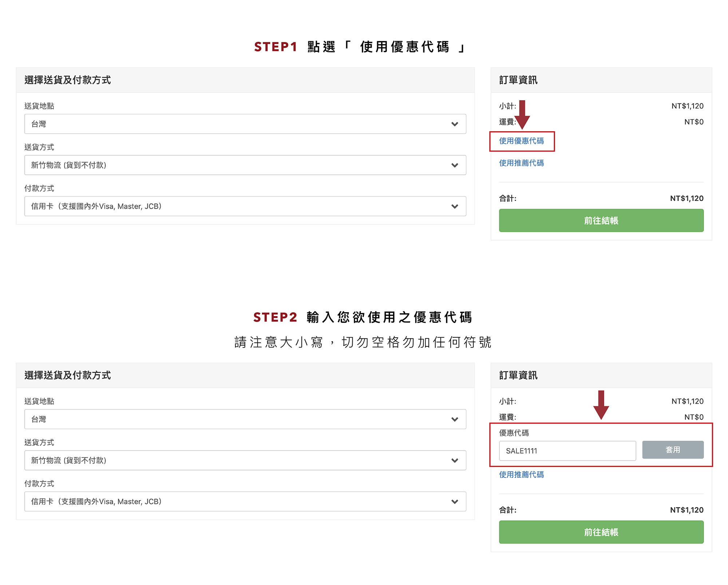Image resolution: width=728 pixels, height=585 pixels.
Task: Click the 使用優惠代碼 link in Step 1
Action: coord(521,141)
